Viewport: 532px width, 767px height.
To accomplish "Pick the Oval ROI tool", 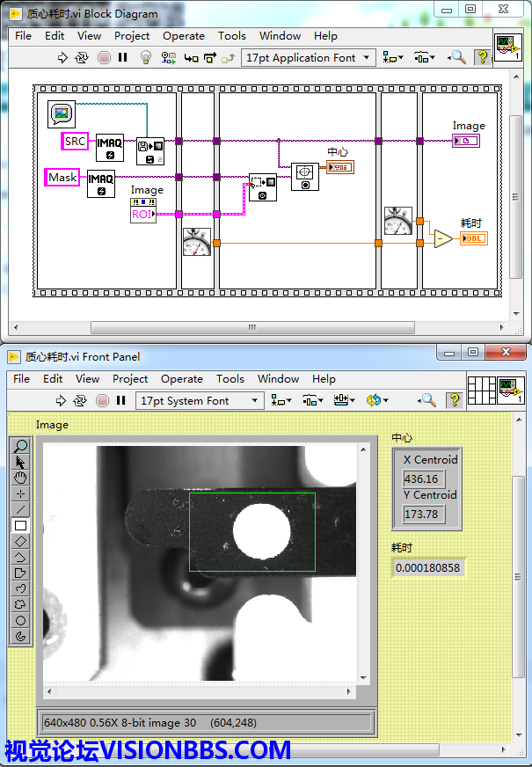I will [21, 620].
